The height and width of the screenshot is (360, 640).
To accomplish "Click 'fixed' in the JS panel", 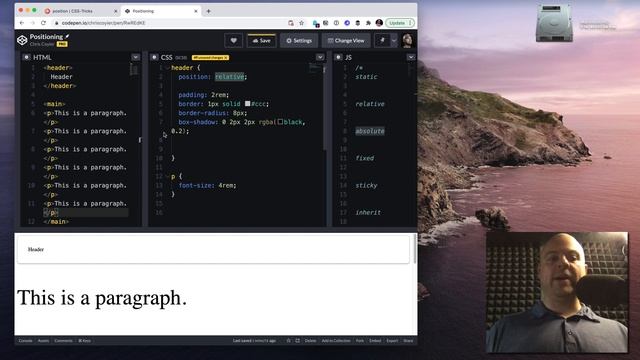I will tap(364, 158).
